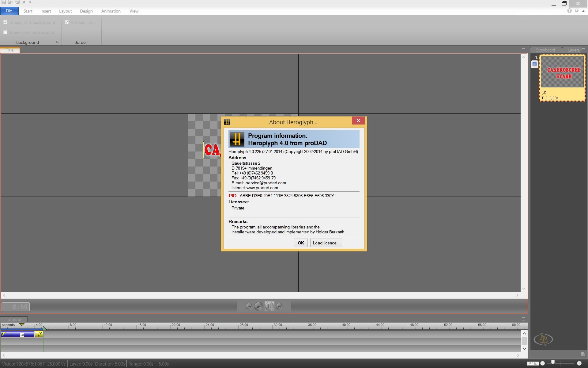The height and width of the screenshot is (368, 588).
Task: Click the monitor icon beside storyboard item 1
Action: click(x=535, y=64)
